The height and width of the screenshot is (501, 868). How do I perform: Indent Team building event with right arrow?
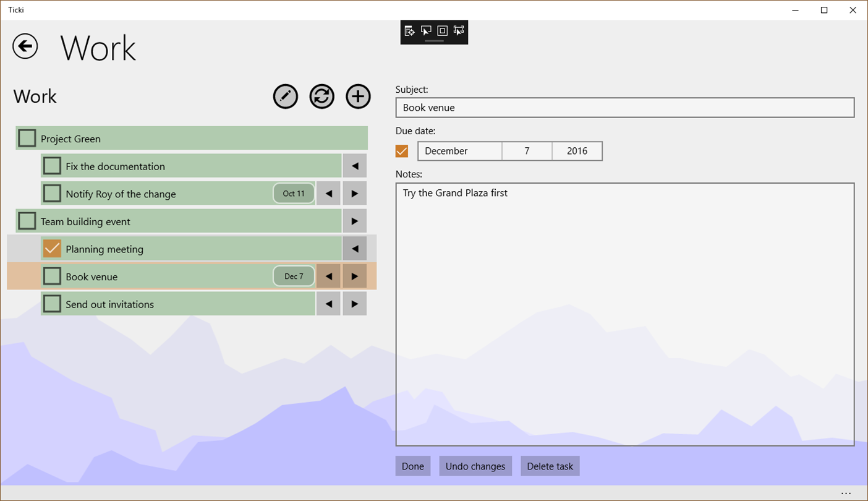tap(355, 221)
